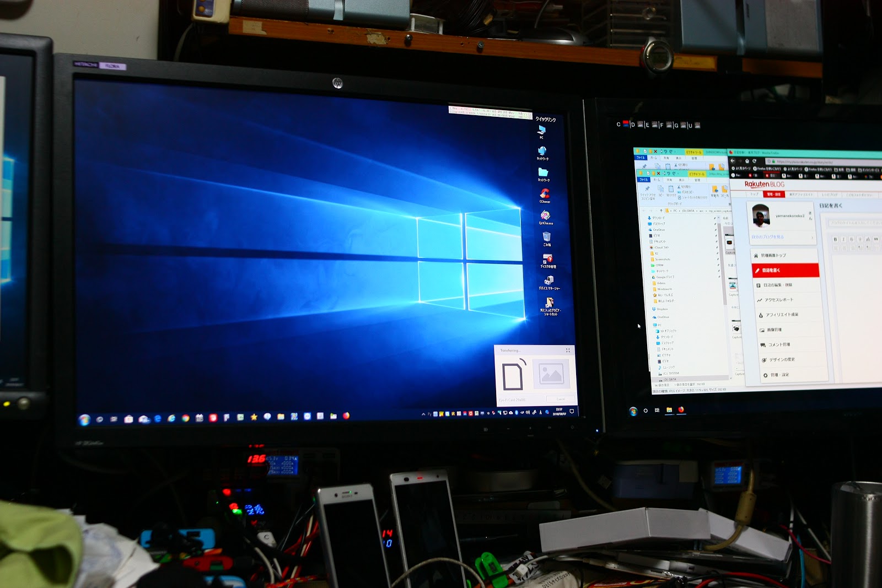Viewport: 882px width, 588px height.
Task: Click the 自分のブログを見る link
Action: click(767, 237)
